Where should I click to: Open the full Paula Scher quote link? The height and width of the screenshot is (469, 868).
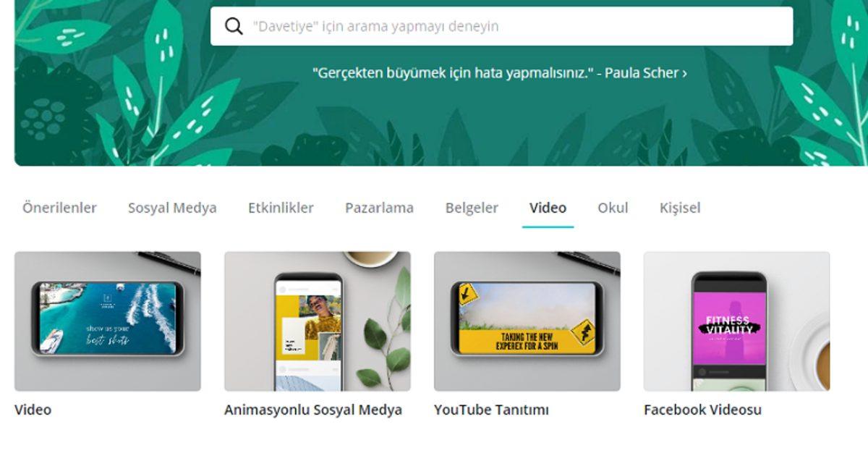(499, 72)
